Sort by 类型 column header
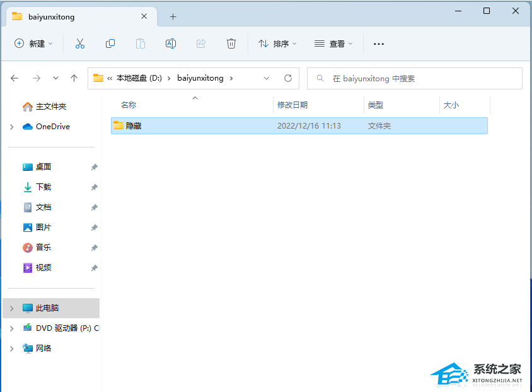532x392 pixels. (x=376, y=105)
